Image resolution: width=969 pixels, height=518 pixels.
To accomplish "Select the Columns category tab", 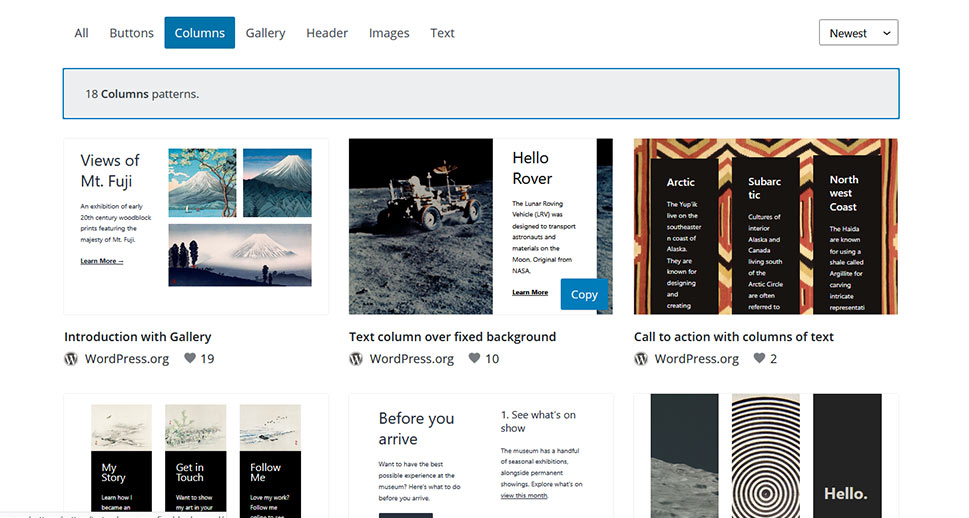I will coord(200,33).
